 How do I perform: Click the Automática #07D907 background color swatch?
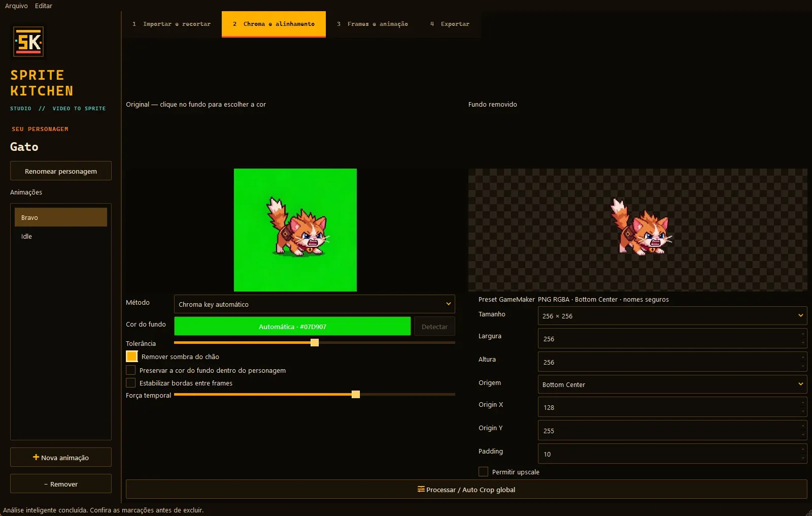[292, 326]
